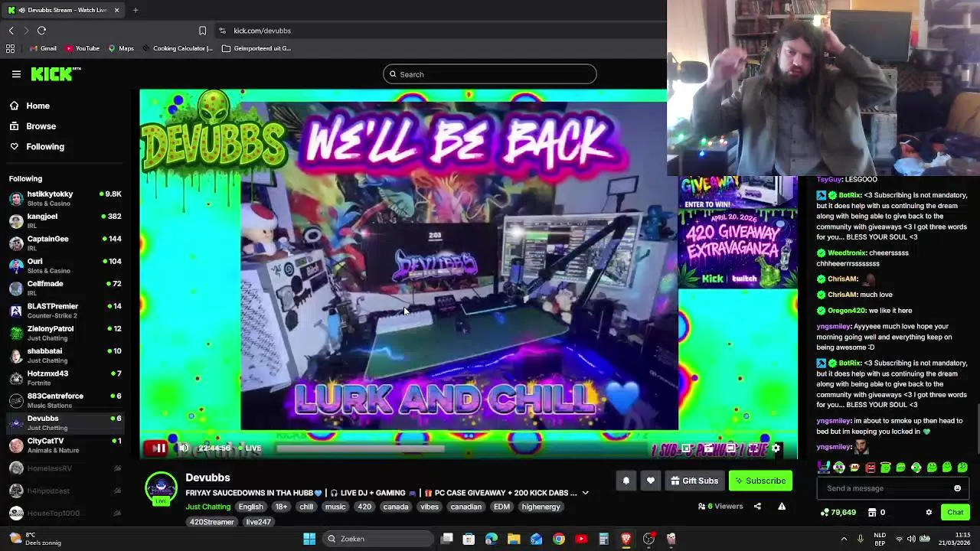Viewport: 980px width, 551px height.
Task: Toggle notification bell for Devubbs
Action: (626, 481)
